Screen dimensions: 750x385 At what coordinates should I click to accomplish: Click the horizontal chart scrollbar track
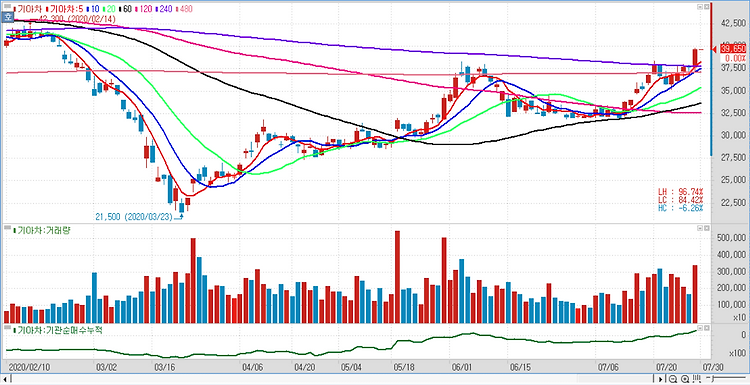point(332,380)
